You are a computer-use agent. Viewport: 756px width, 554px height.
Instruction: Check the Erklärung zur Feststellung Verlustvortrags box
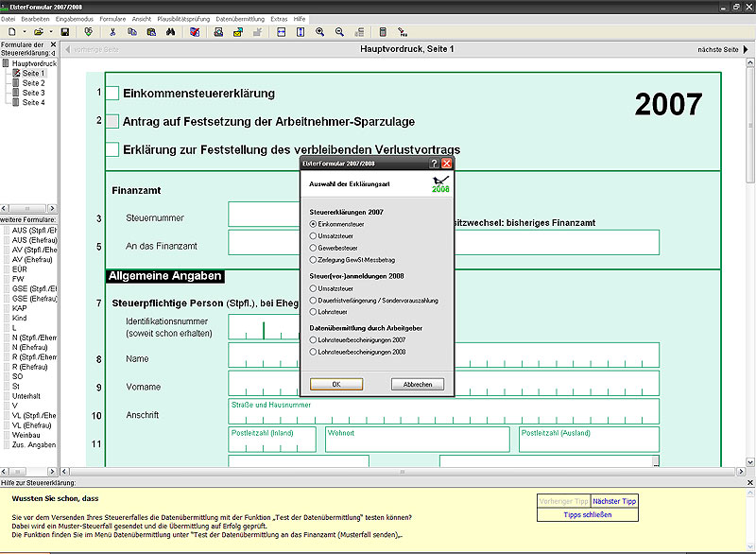tap(112, 149)
